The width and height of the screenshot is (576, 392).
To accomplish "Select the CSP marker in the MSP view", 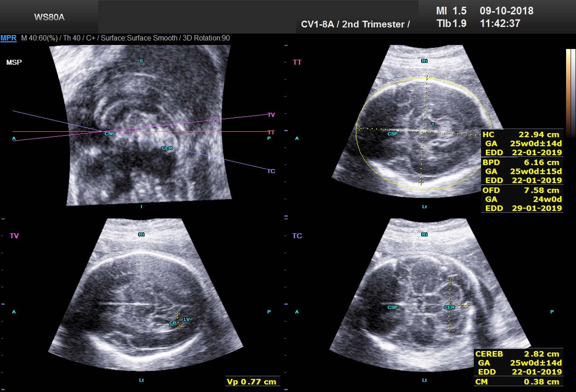I will coord(109,134).
